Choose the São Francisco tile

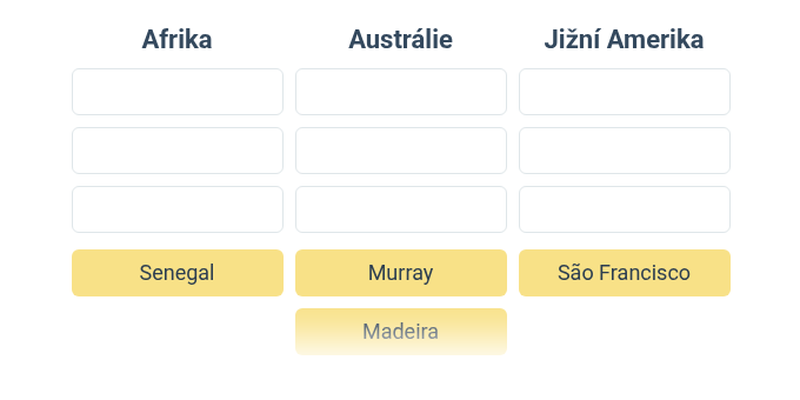[x=624, y=273]
